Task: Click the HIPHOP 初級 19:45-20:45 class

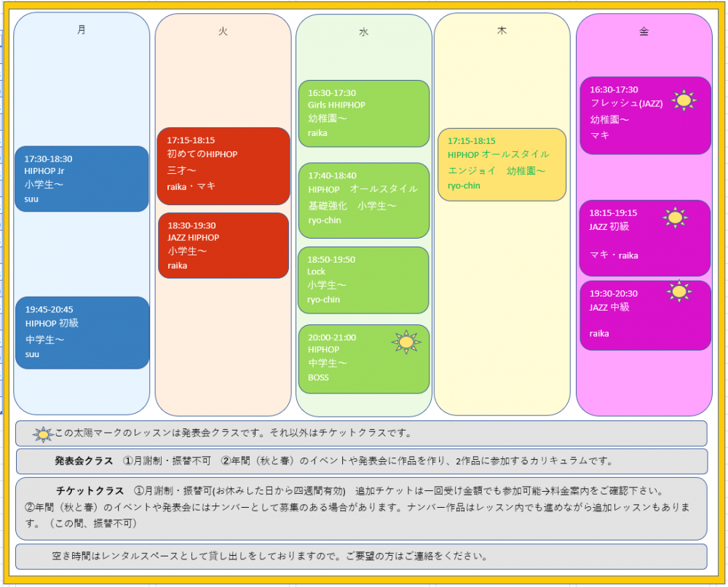Action: click(82, 332)
